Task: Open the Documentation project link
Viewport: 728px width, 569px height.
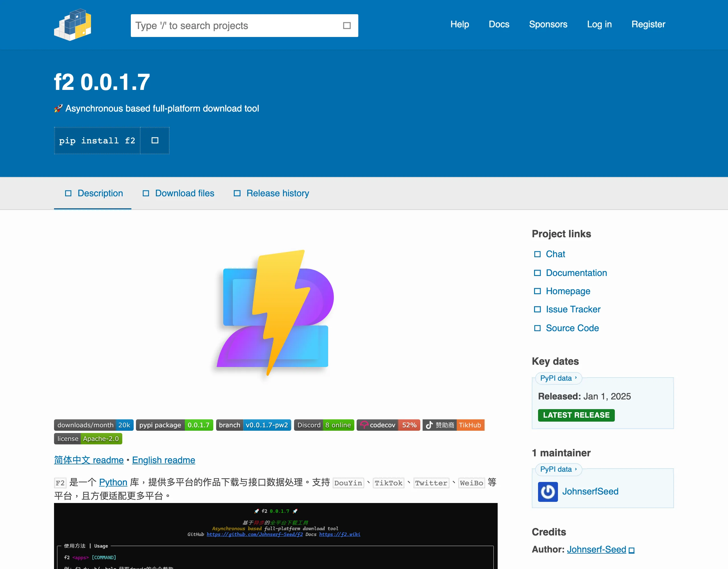Action: point(576,273)
